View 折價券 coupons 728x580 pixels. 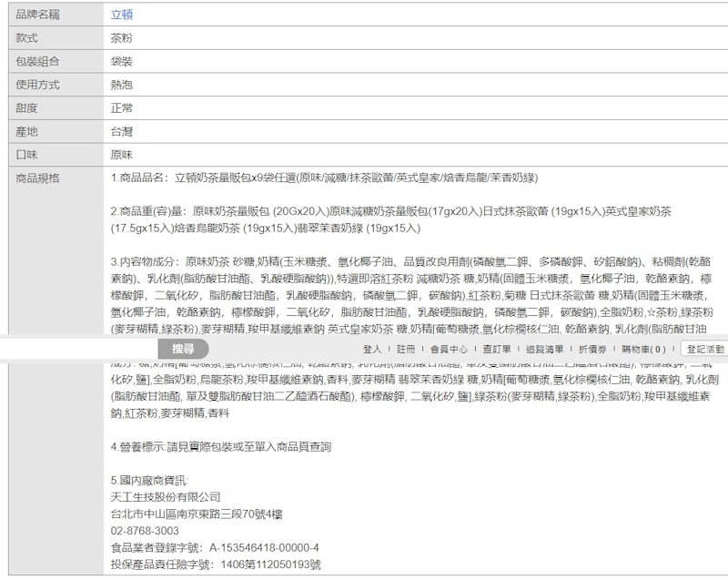tap(592, 350)
